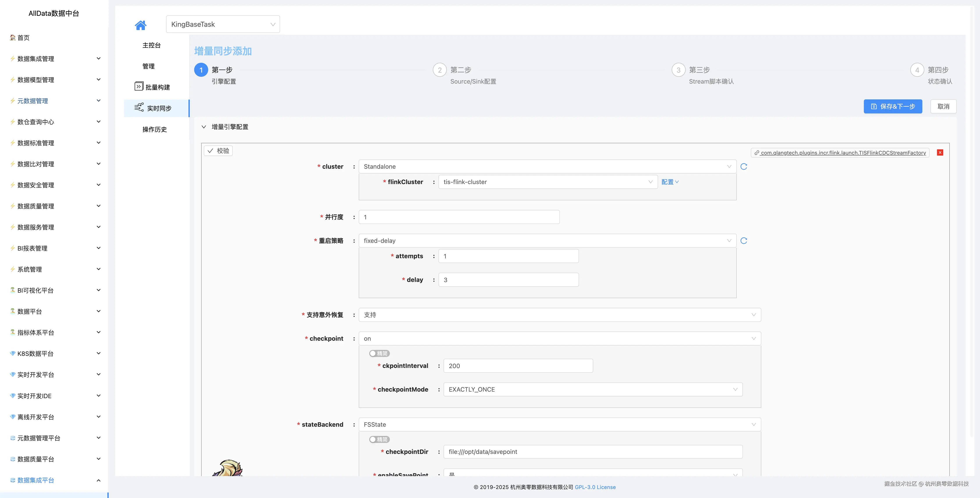Open the checkpointMode EXACTLY_ONCE dropdown
The height and width of the screenshot is (498, 980).
593,389
